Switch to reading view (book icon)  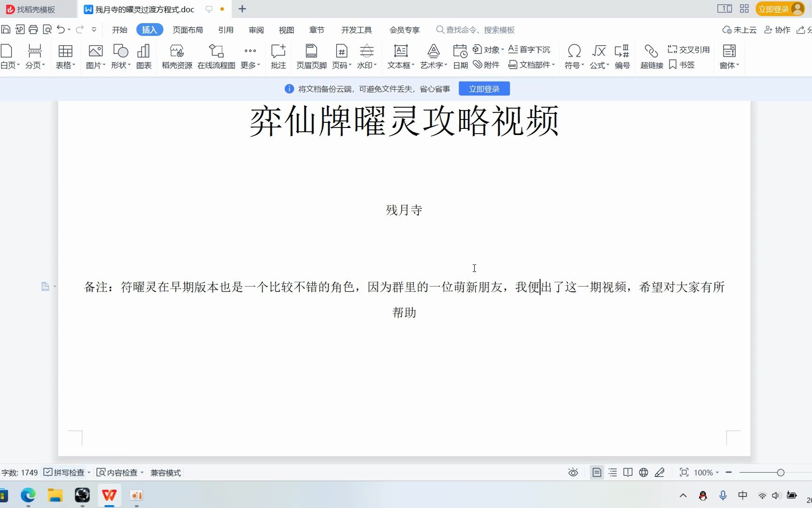coord(628,473)
